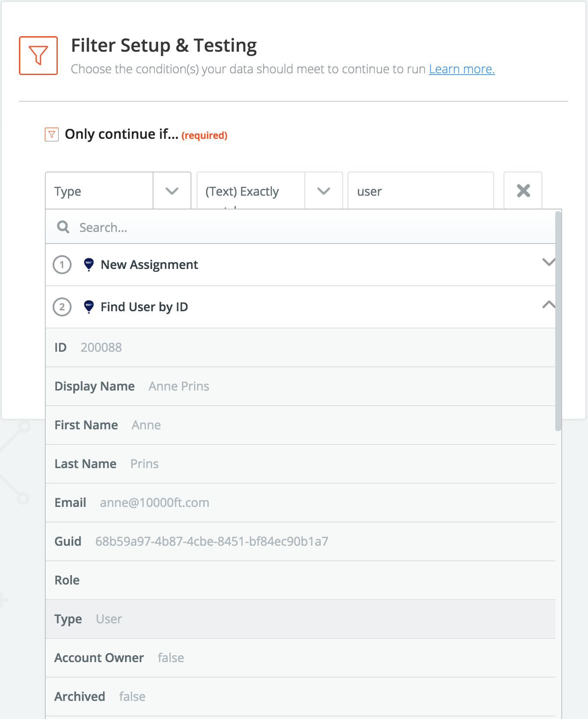Open the Type field dropdown arrow
Viewport: 588px width, 719px height.
coord(172,191)
